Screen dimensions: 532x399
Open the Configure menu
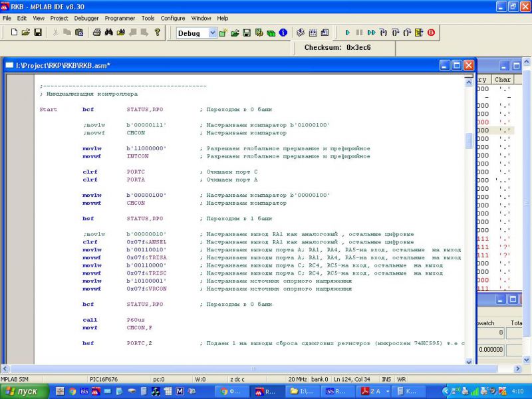point(173,18)
